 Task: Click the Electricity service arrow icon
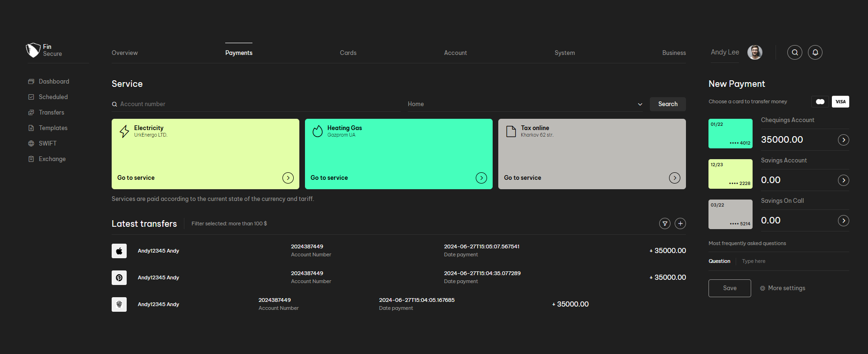pos(288,178)
